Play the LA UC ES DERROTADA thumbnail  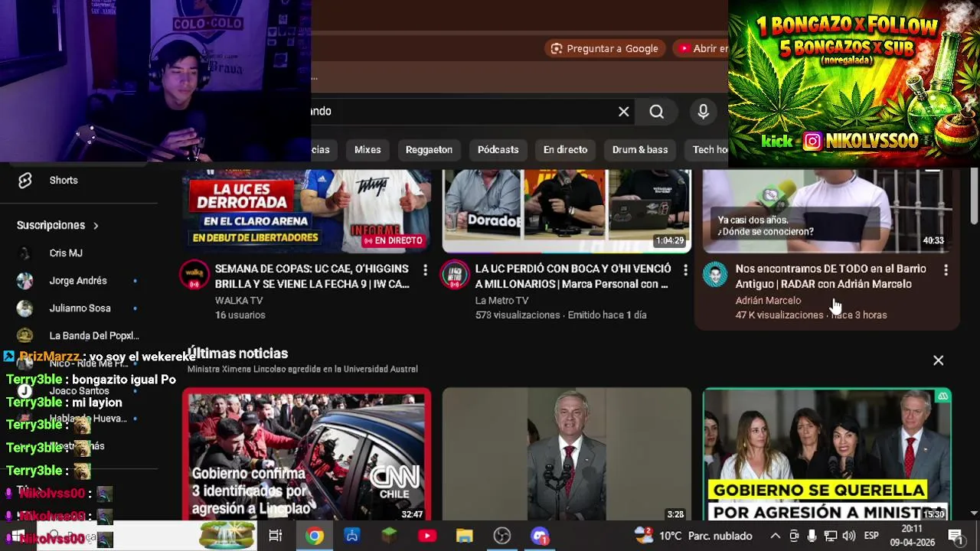[x=307, y=210]
